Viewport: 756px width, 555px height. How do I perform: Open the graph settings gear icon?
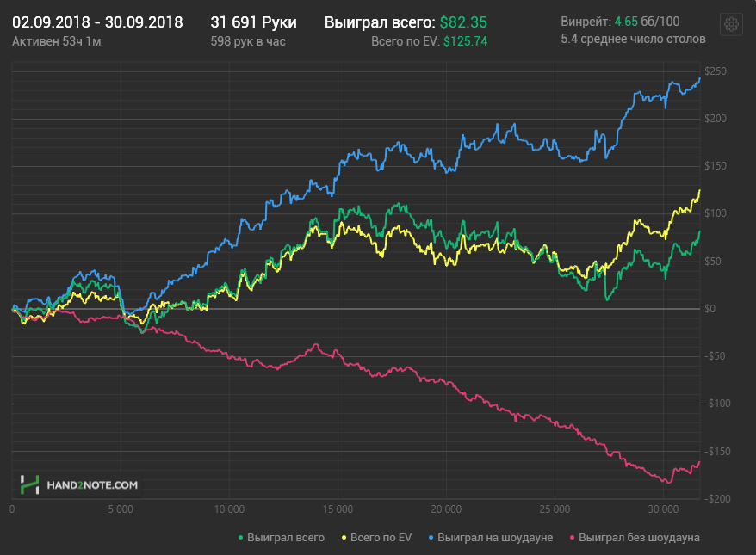(x=731, y=24)
